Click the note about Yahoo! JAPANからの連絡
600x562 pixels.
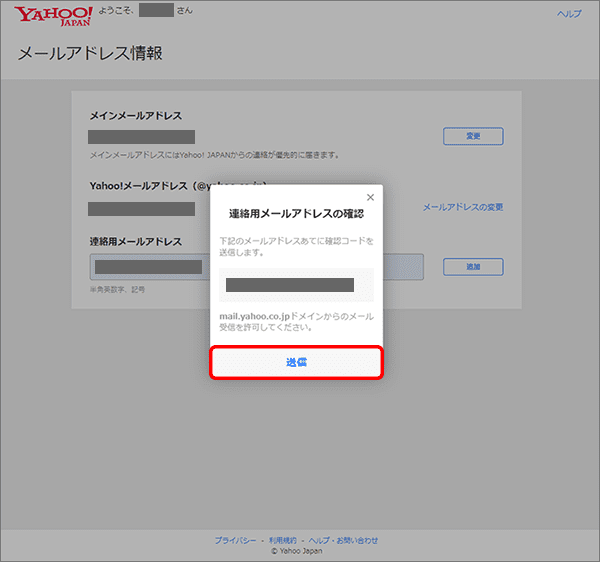click(214, 155)
